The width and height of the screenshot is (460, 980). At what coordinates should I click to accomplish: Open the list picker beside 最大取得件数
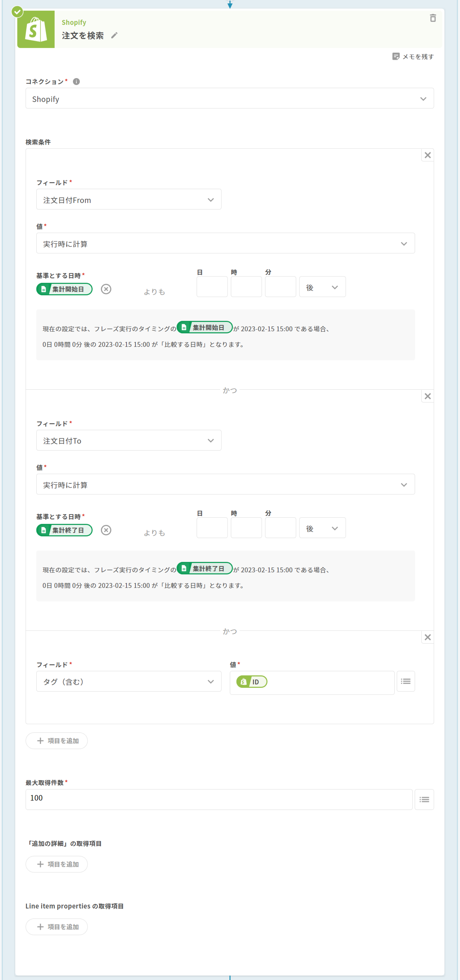point(424,800)
